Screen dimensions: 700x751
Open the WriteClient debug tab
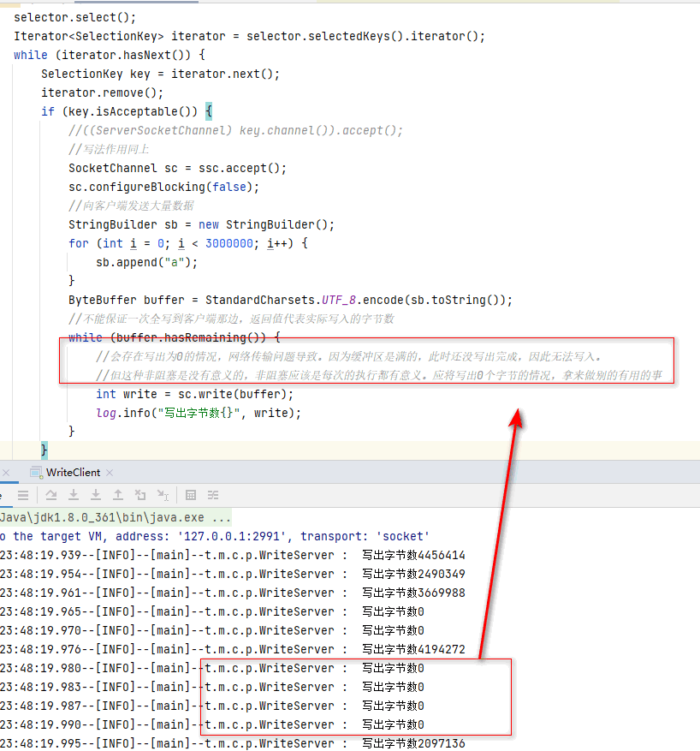pyautogui.click(x=74, y=472)
